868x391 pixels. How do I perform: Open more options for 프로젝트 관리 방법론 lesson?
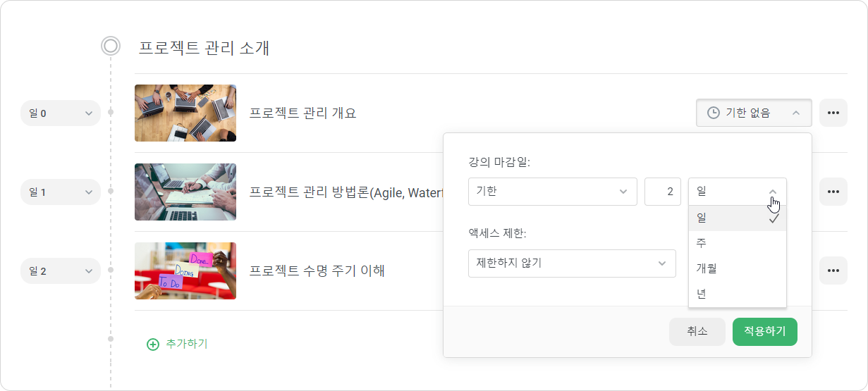[833, 192]
